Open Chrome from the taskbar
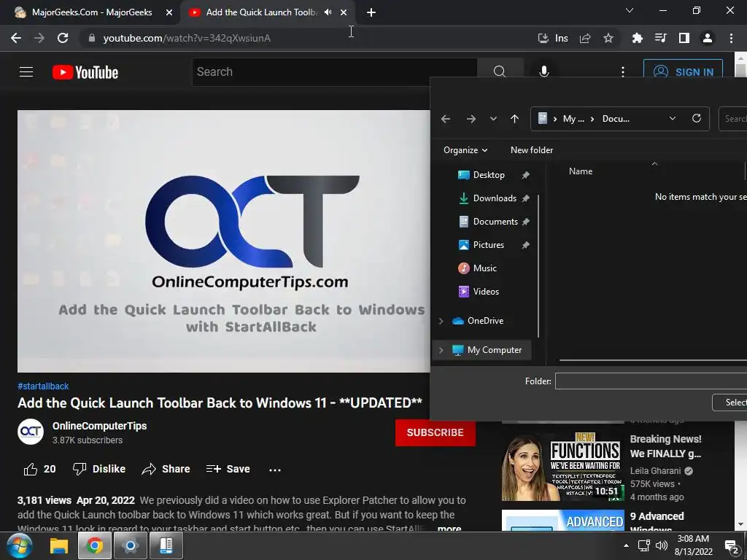Screen dimensions: 747x560 (x=94, y=545)
